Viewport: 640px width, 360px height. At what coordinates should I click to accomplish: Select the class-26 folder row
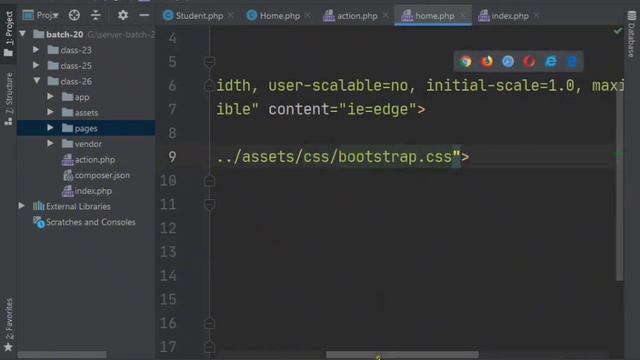[x=86, y=81]
